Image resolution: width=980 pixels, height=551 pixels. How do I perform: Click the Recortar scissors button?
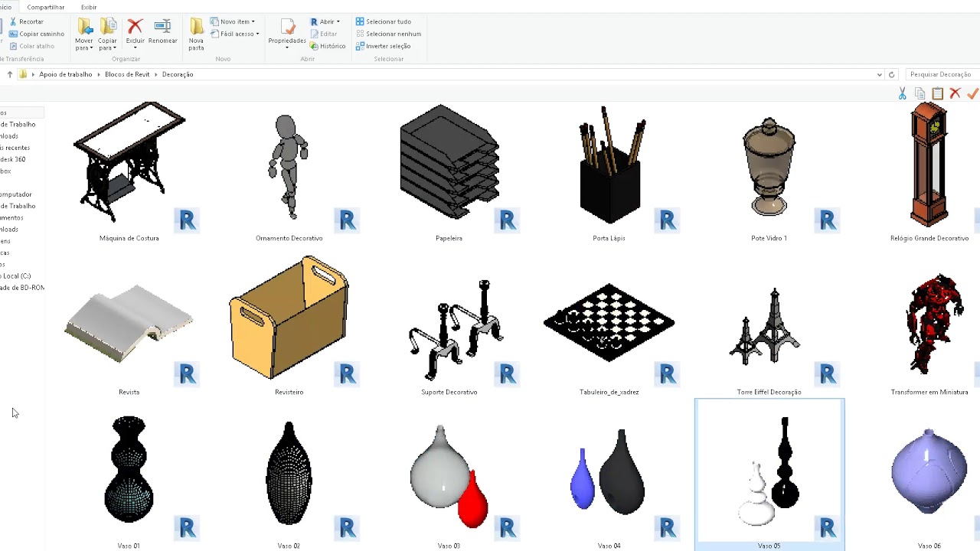(26, 21)
